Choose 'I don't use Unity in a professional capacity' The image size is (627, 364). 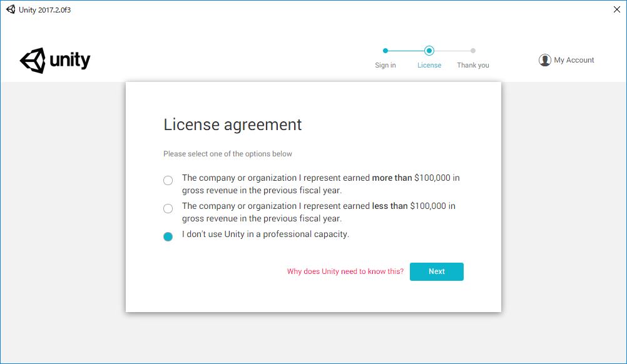tap(168, 236)
